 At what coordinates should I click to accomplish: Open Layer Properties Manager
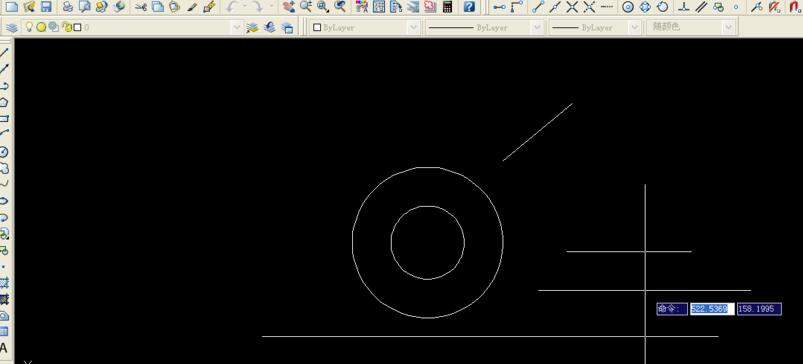(11, 28)
